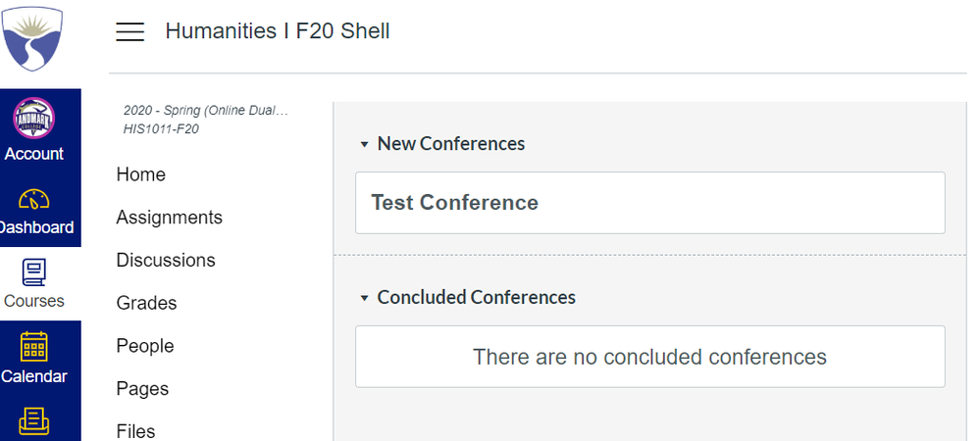This screenshot has width=980, height=441.
Task: Open Assignments in course navigation
Action: point(169,218)
